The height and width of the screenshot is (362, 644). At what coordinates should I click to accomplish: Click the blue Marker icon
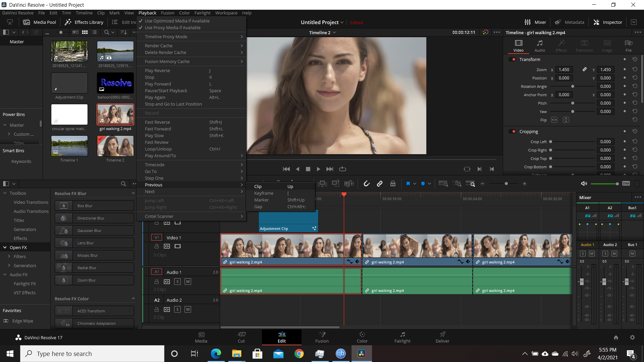[x=423, y=184]
